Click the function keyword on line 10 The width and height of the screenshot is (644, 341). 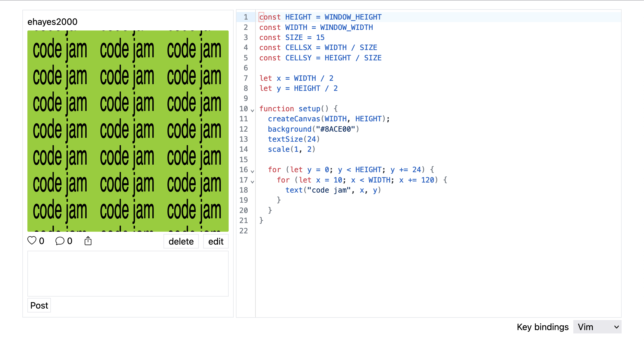coord(276,109)
